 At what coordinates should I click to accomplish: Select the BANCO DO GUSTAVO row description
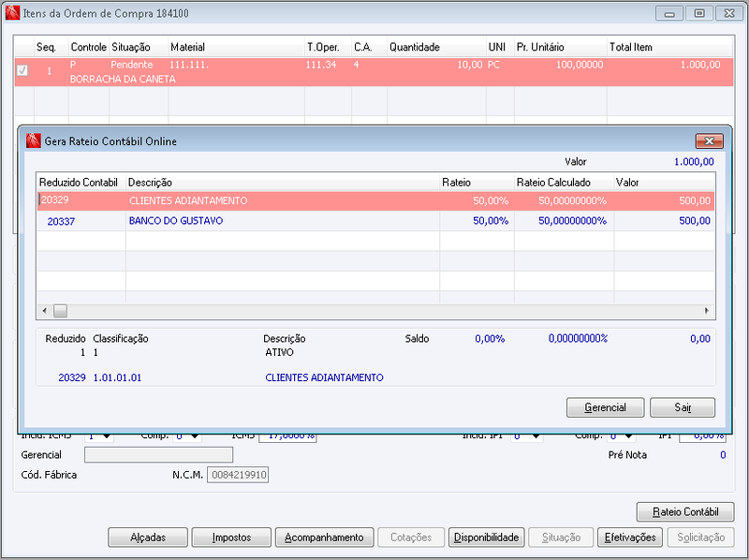click(x=176, y=221)
